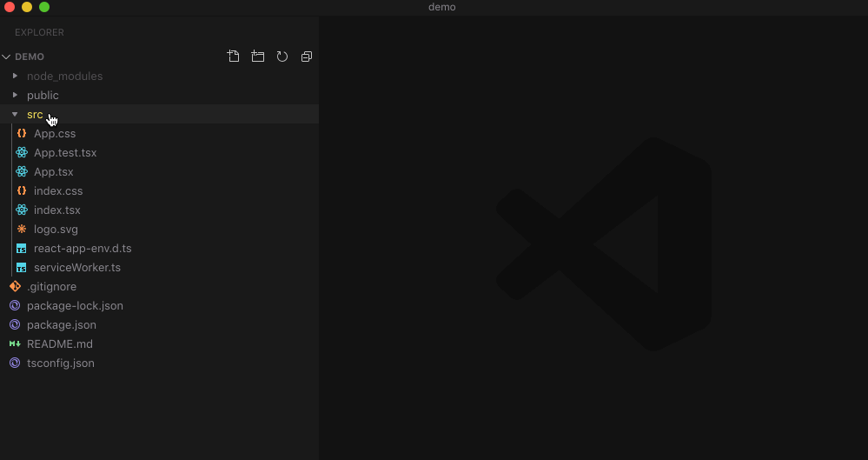Open the App.css file
The height and width of the screenshot is (460, 868).
55,134
